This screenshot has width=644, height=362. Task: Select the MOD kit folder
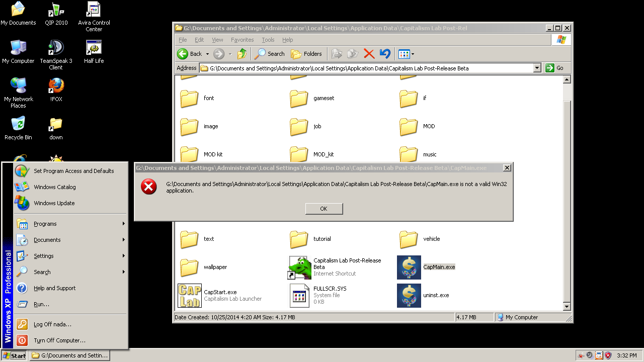(201, 154)
